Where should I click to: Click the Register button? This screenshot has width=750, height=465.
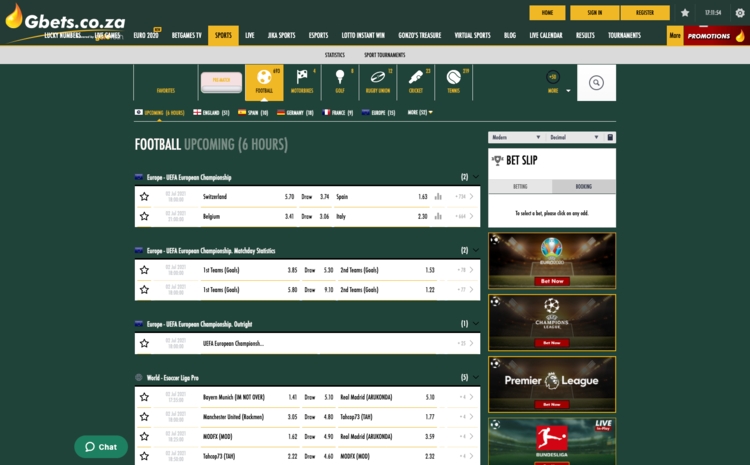point(645,13)
